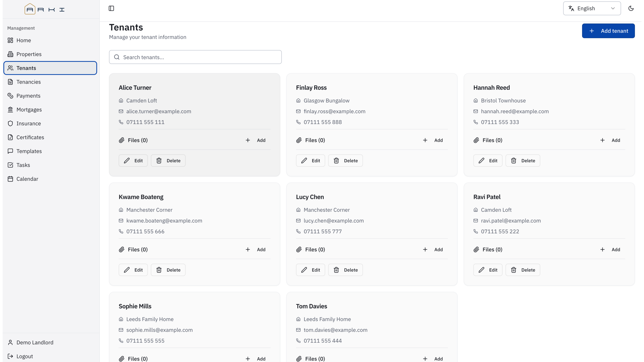
Task: Click house icon beside Camden Loft for Alice
Action: tap(121, 100)
